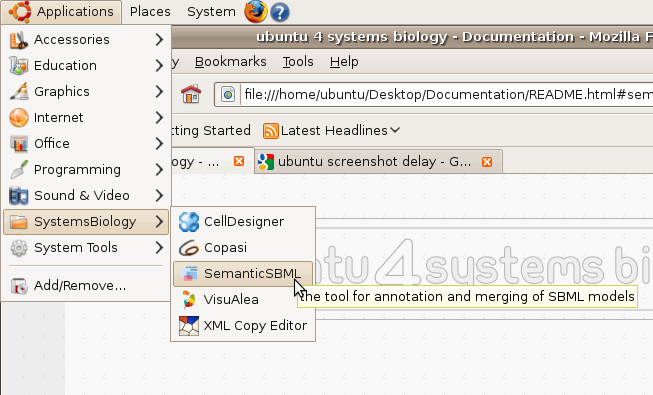The width and height of the screenshot is (653, 395).
Task: Open the Office submenu
Action: pyautogui.click(x=86, y=143)
